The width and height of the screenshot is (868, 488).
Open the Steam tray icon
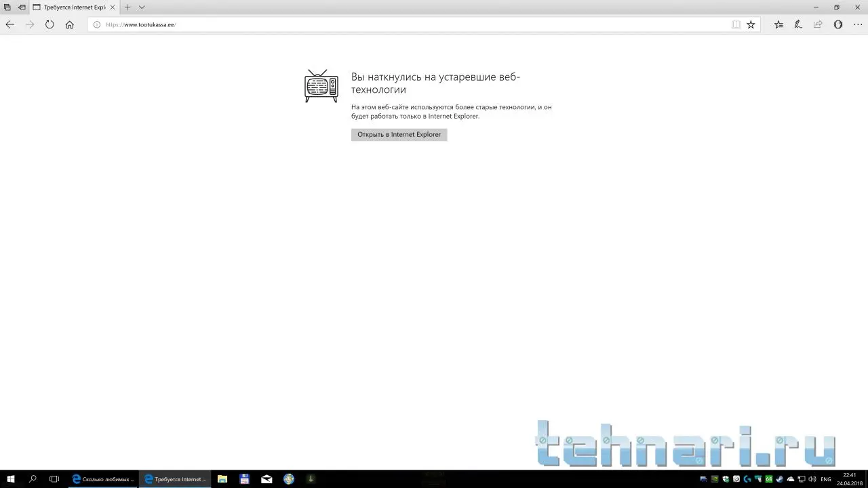[780, 479]
